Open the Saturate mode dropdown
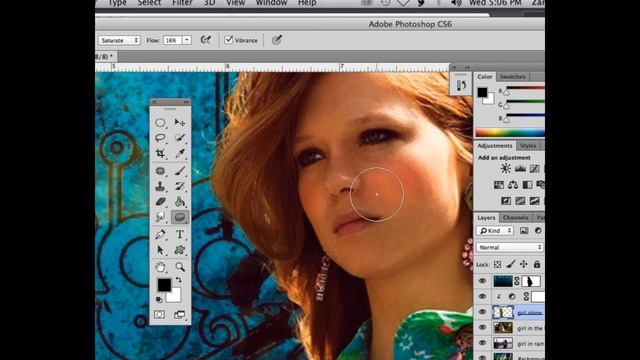Image resolution: width=640 pixels, height=360 pixels. (119, 40)
